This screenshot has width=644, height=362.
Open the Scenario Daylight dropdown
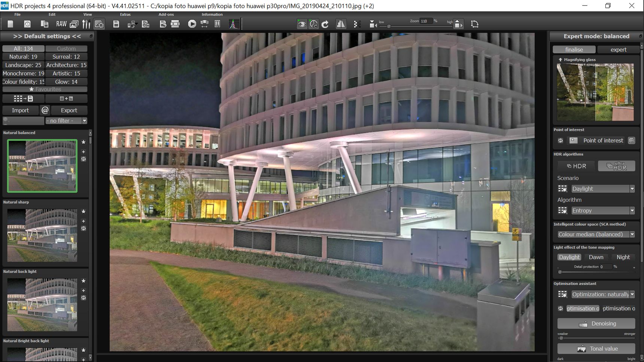(x=603, y=189)
